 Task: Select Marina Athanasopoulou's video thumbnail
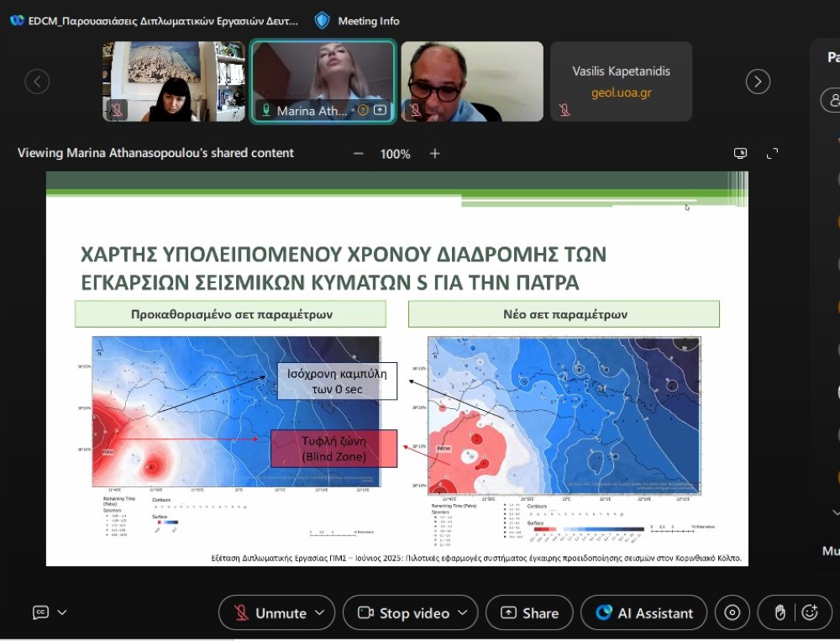pos(323,81)
